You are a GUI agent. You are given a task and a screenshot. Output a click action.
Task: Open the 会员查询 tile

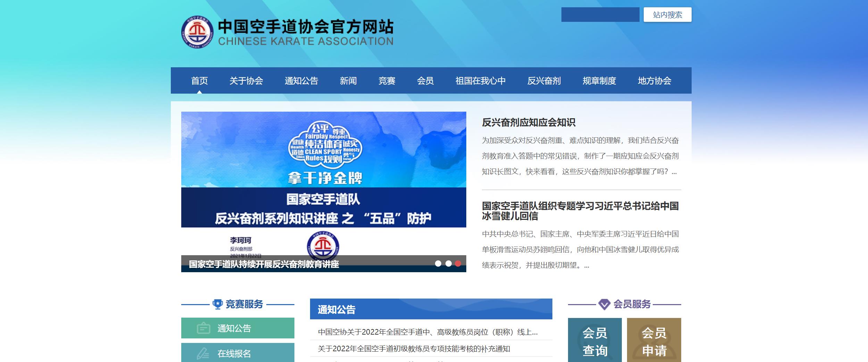595,340
